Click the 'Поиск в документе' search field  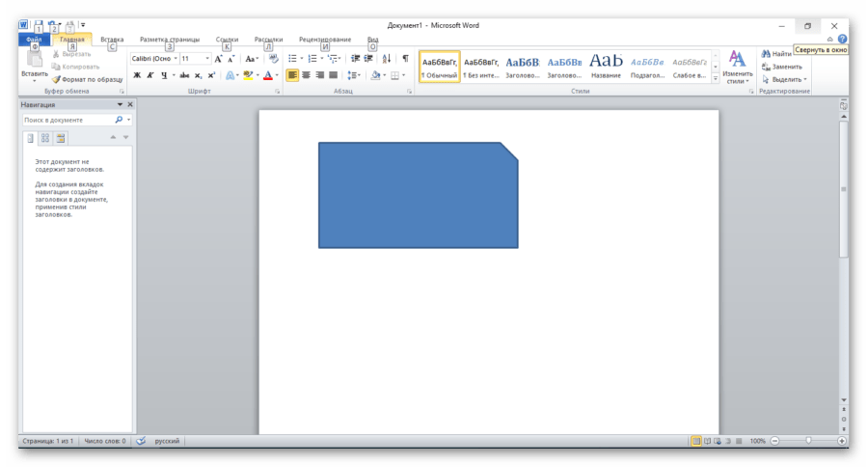[68, 121]
